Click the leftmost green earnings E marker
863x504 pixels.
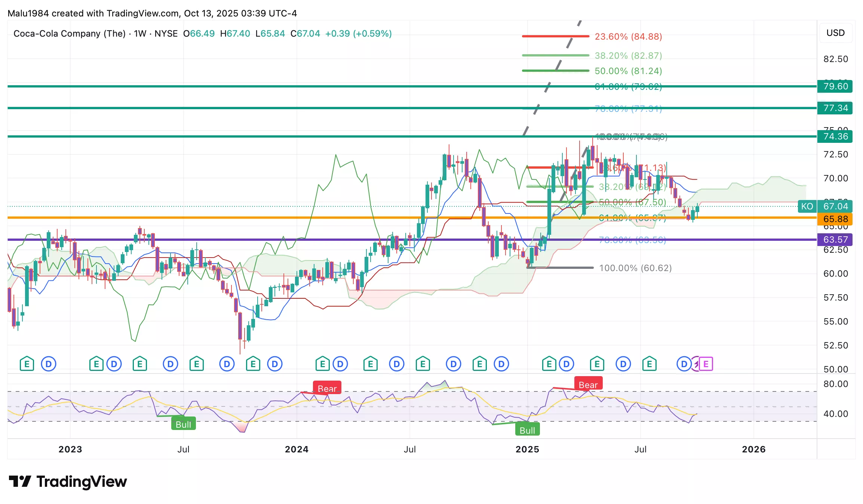point(27,364)
